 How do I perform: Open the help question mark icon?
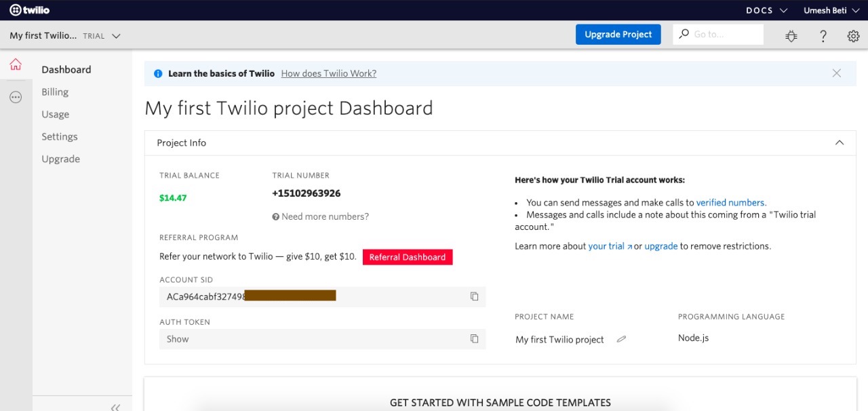823,35
